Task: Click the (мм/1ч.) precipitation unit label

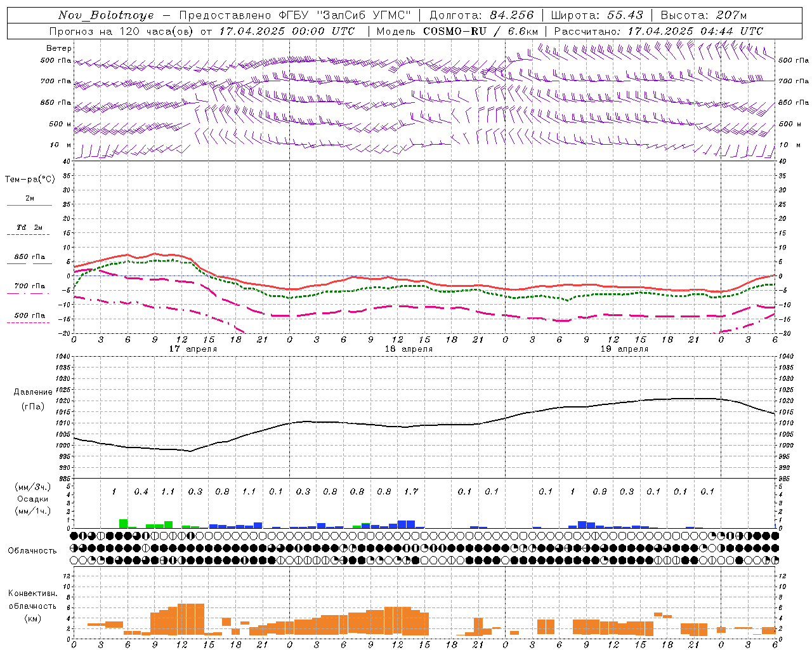Action: [32, 511]
